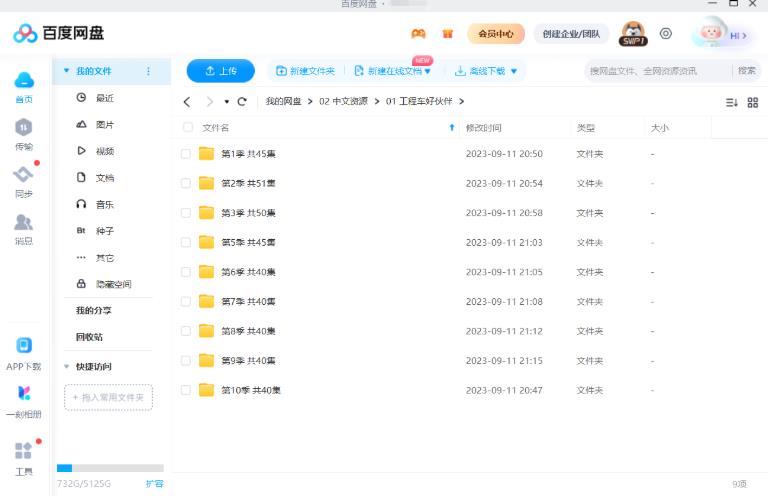Check the box for 第8季 共40集
Image resolution: width=768 pixels, height=496 pixels.
tap(186, 331)
